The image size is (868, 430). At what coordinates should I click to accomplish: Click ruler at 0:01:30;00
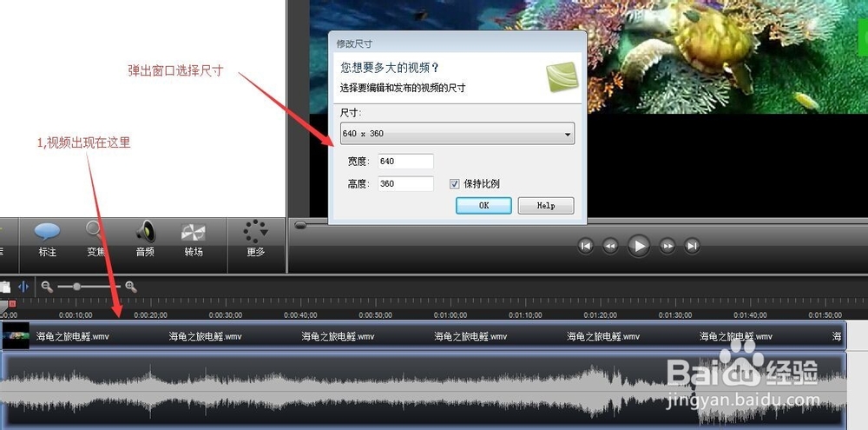point(674,314)
